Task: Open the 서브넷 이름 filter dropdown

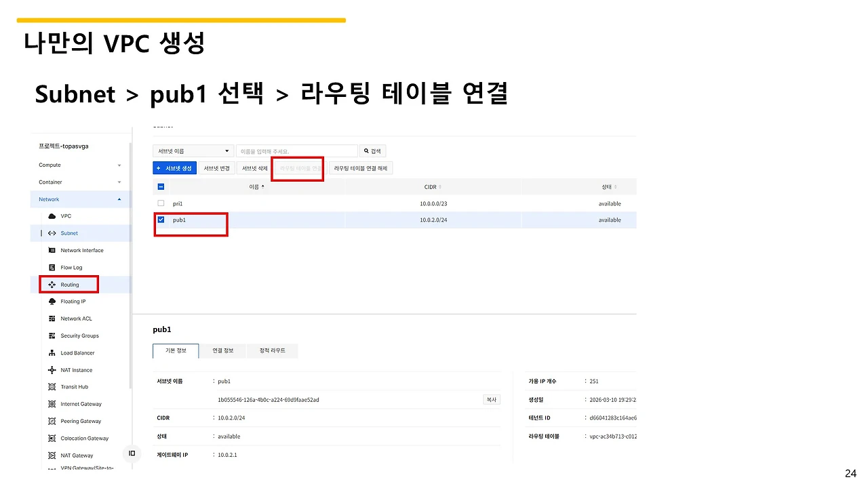Action: click(193, 150)
